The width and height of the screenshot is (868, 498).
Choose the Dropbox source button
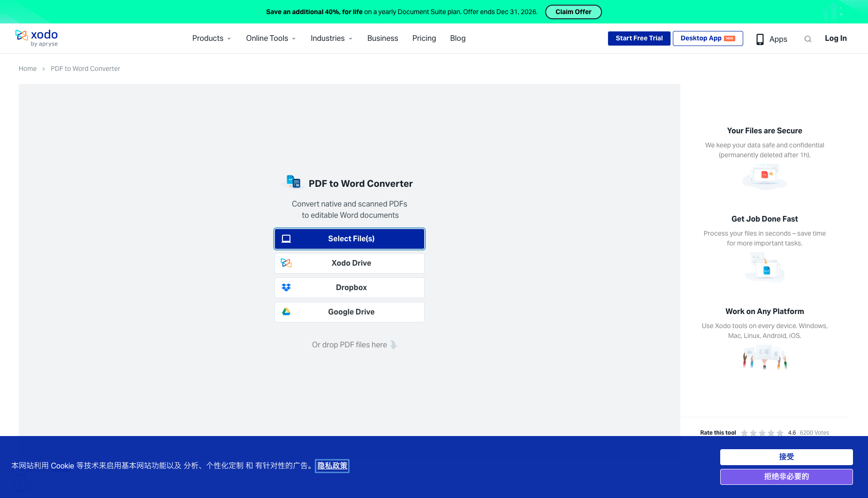click(x=350, y=288)
